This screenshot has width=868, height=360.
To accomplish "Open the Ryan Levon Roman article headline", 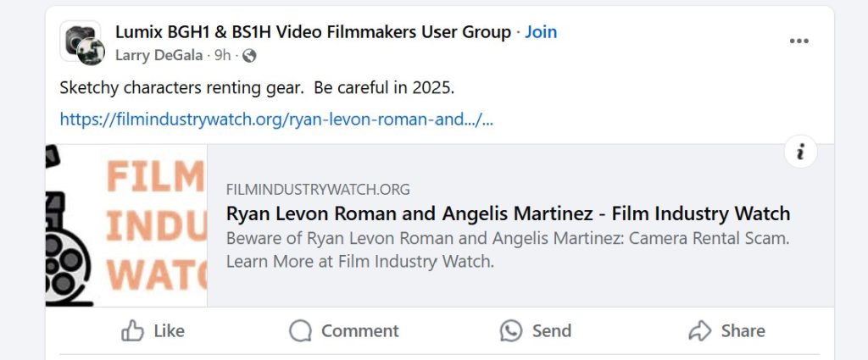I will (x=508, y=213).
